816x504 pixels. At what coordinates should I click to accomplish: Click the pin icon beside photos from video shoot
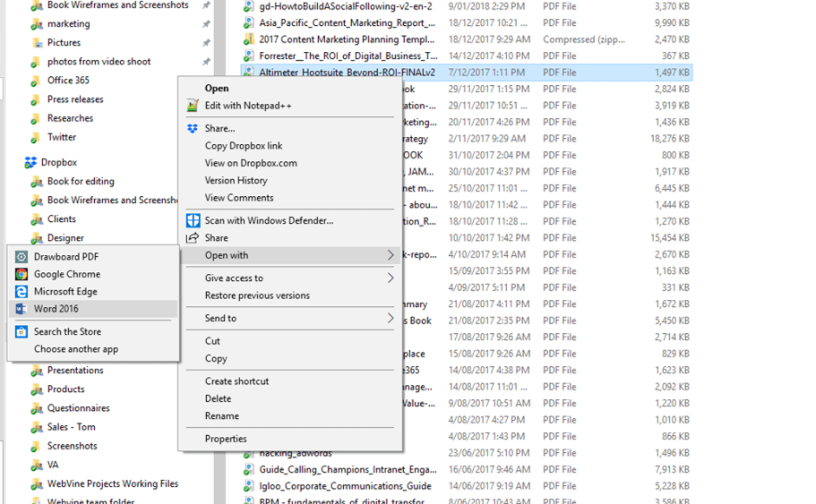click(206, 62)
